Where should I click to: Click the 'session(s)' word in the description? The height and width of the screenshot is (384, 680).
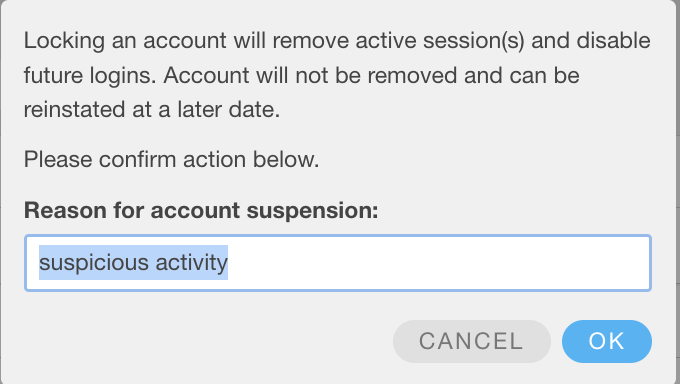coord(474,41)
